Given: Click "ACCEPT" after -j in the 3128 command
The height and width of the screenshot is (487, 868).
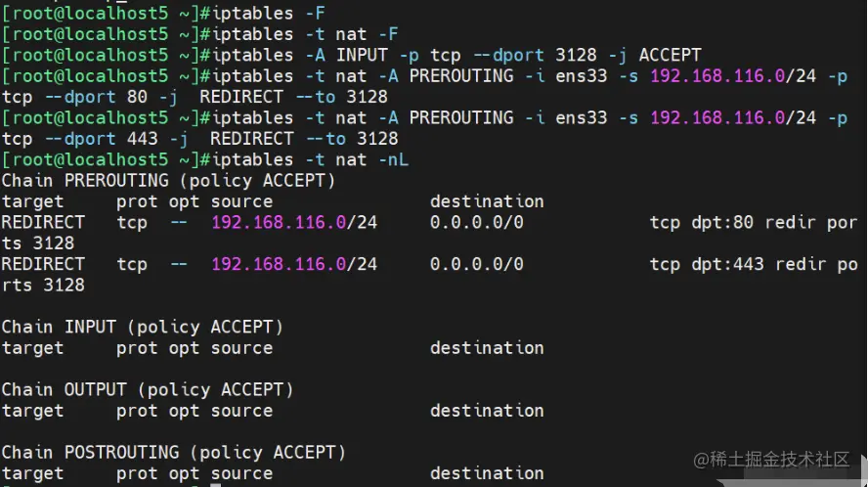Looking at the screenshot, I should pyautogui.click(x=670, y=56).
